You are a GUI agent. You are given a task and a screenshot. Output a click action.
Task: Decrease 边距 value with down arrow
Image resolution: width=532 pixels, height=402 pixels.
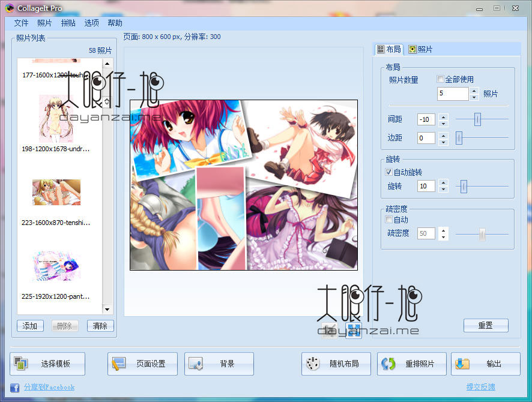444,142
